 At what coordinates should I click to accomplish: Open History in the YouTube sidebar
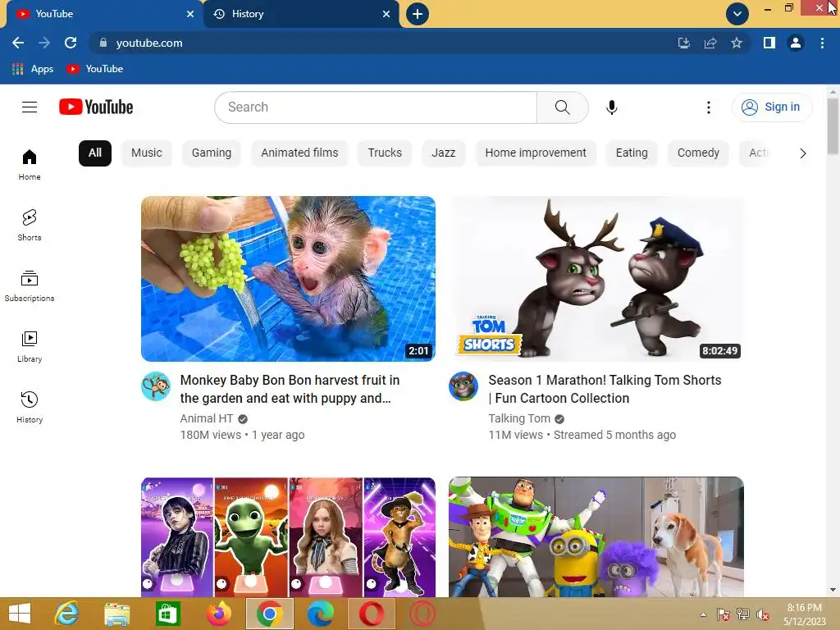click(x=30, y=408)
